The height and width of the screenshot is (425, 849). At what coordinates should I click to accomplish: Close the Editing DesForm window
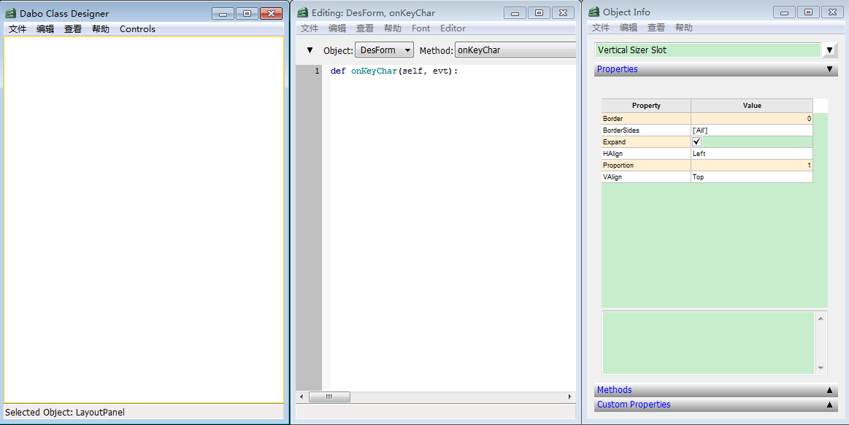click(564, 13)
